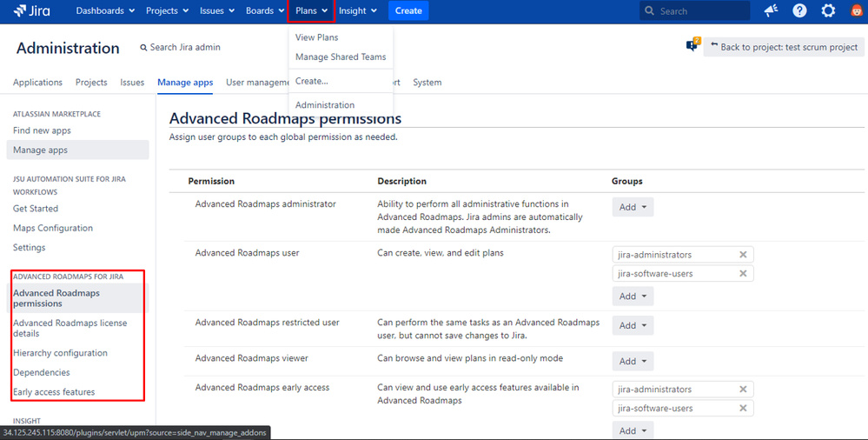
Task: Remove jira-software-users from Advanced Roadmaps user
Action: (743, 273)
